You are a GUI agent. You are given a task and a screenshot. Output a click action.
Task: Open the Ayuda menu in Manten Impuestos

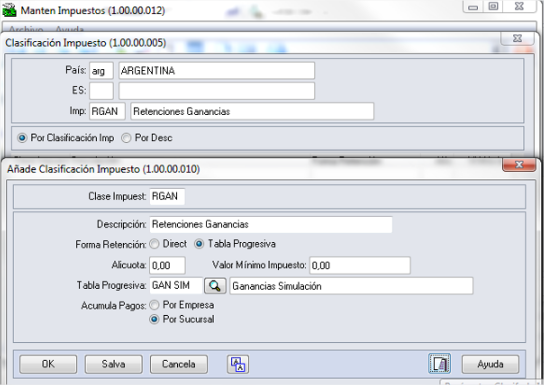pyautogui.click(x=69, y=29)
